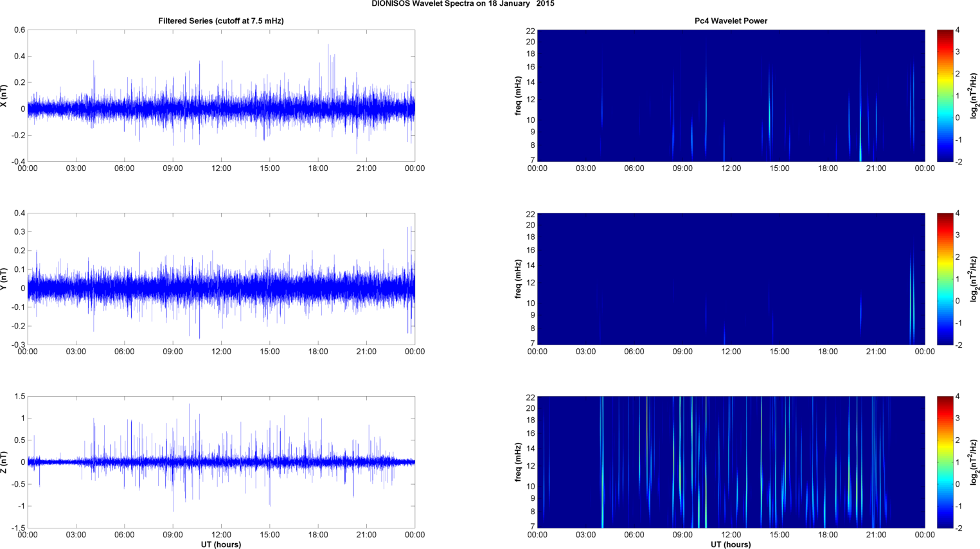Click the middle wavelet power spectrogram

731,279
